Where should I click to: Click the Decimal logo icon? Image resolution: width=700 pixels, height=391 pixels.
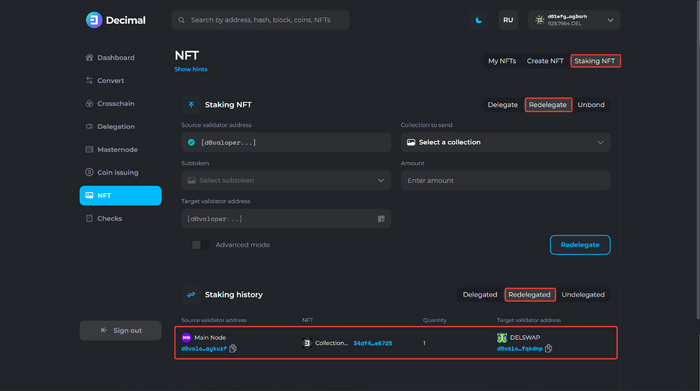click(94, 20)
